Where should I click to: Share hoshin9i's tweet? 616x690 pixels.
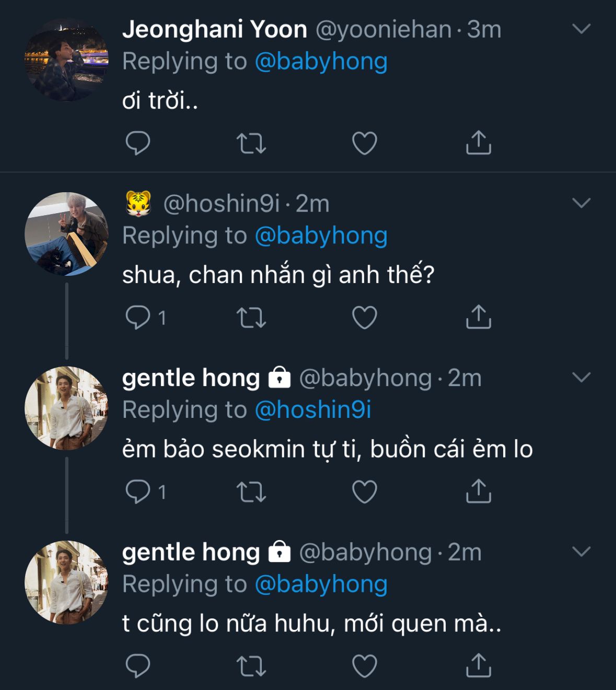[478, 317]
